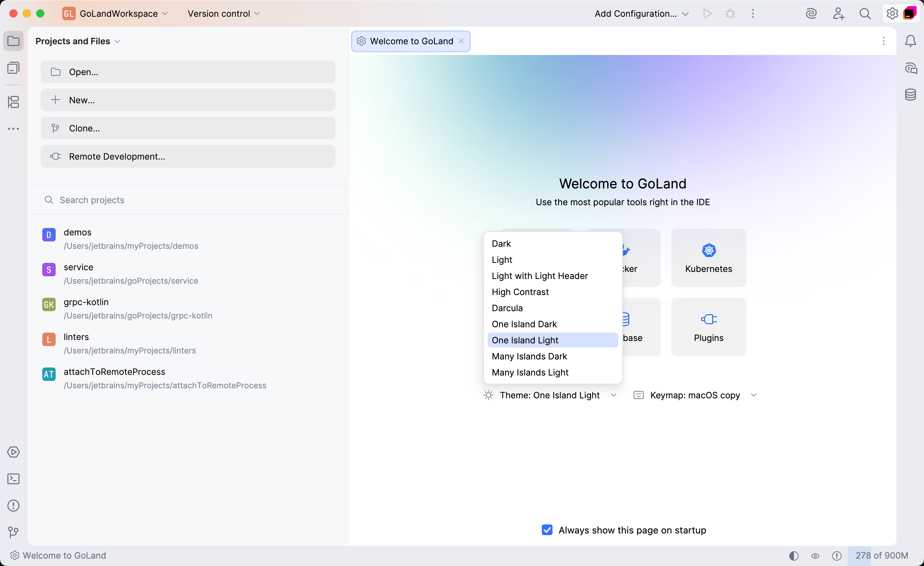Open IDE Settings via the gear icon

(x=892, y=13)
